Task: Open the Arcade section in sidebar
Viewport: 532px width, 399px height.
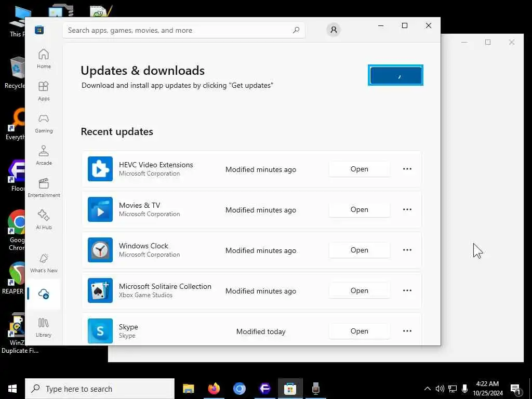Action: [x=44, y=155]
